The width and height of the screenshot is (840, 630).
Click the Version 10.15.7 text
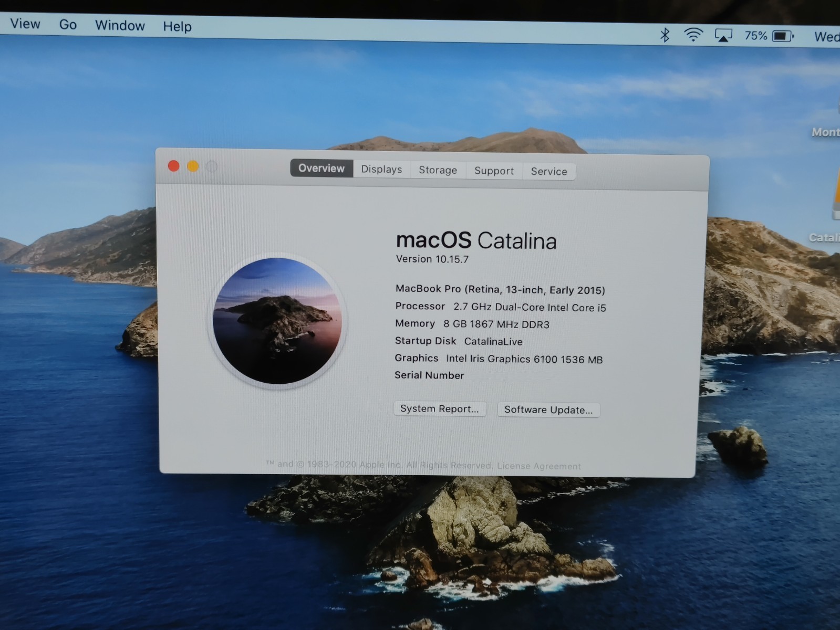click(x=432, y=259)
